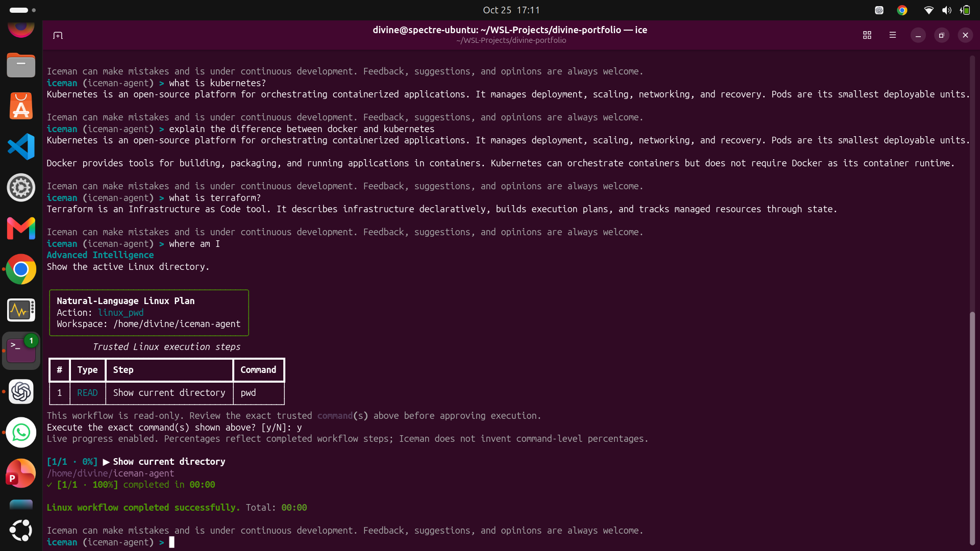Click the iceman prompt input cursor

(172, 542)
